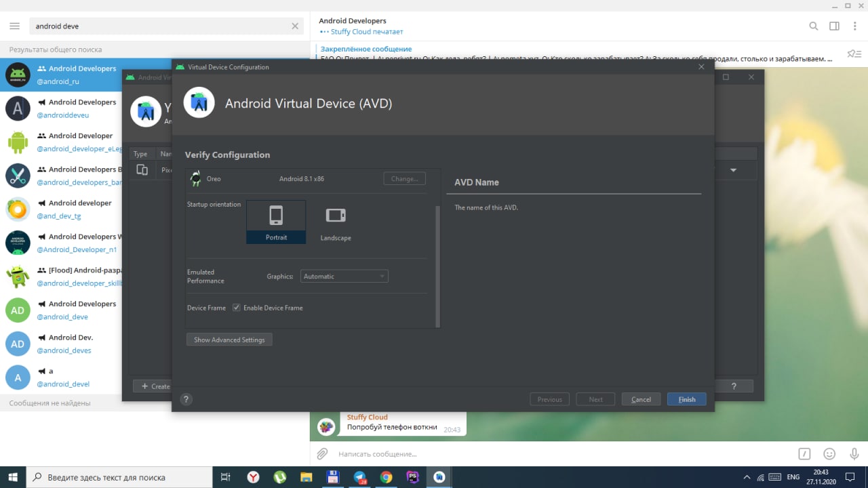868x488 pixels.
Task: Click Cancel in Virtual Device Configuration
Action: point(641,399)
